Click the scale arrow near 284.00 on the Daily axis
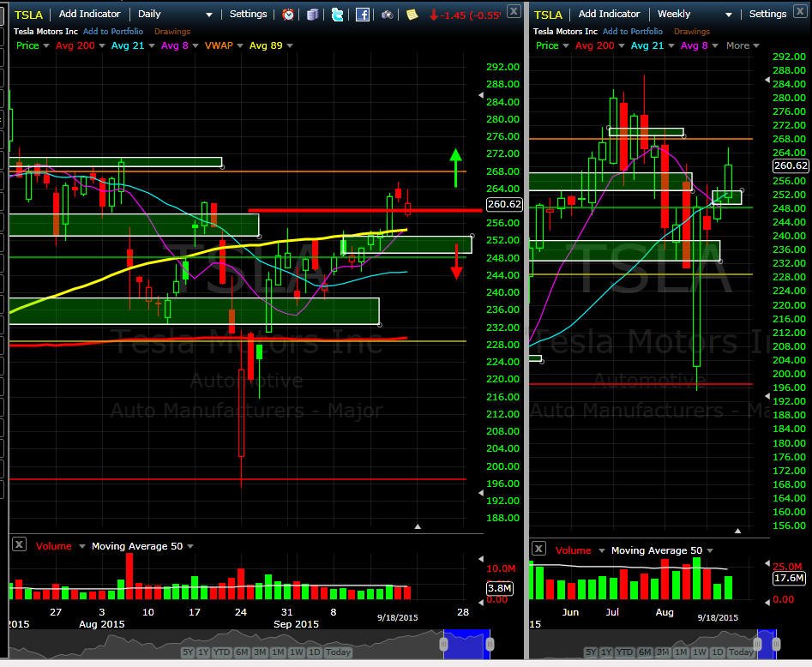The height and width of the screenshot is (667, 812). pyautogui.click(x=480, y=95)
